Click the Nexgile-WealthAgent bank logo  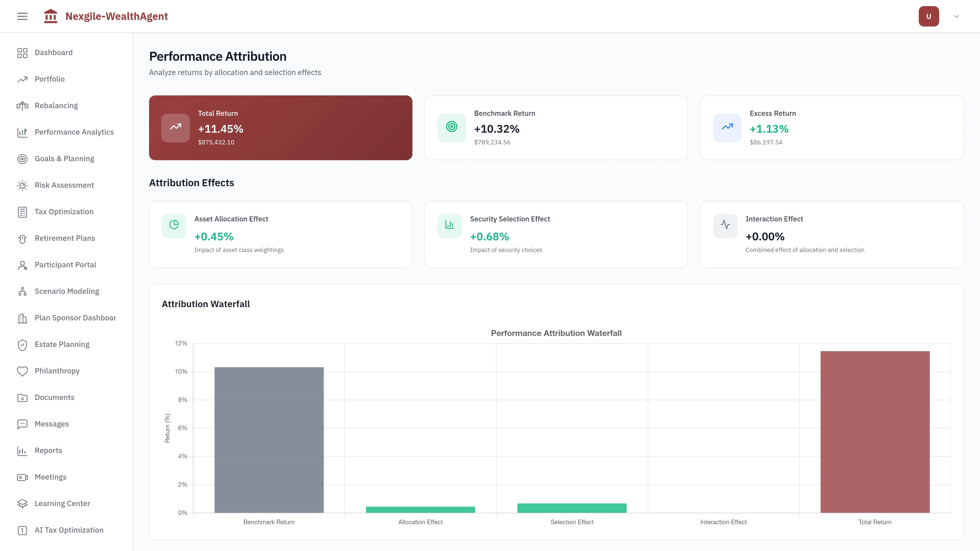point(51,16)
